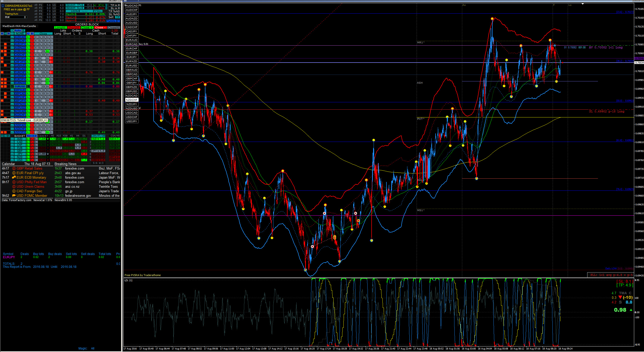Toggle the D filter in pairs header
The height and width of the screenshot is (352, 644).
[5, 34]
